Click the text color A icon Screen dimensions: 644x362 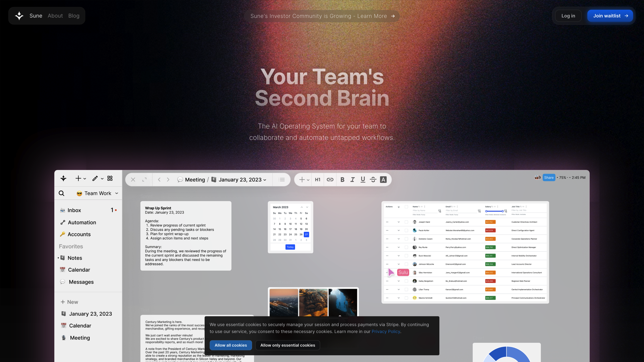[x=383, y=180]
